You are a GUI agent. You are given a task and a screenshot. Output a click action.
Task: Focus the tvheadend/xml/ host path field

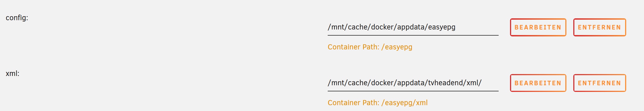point(413,83)
